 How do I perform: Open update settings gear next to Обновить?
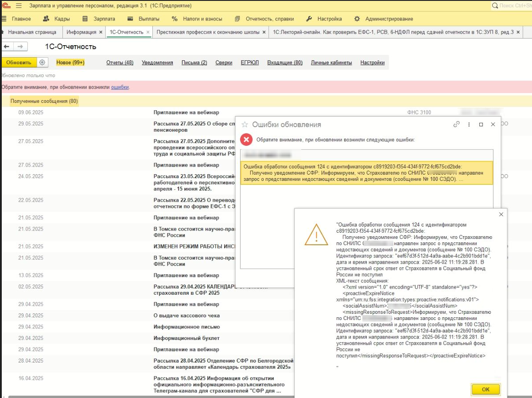pyautogui.click(x=42, y=62)
